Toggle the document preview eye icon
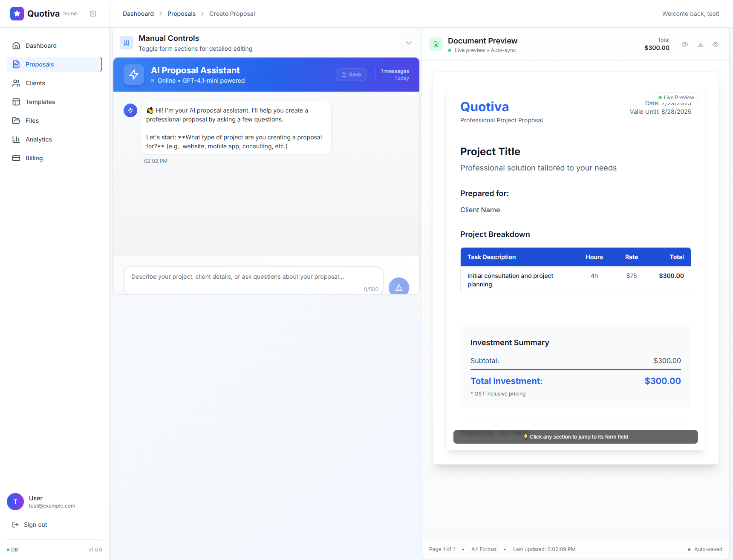 (685, 44)
